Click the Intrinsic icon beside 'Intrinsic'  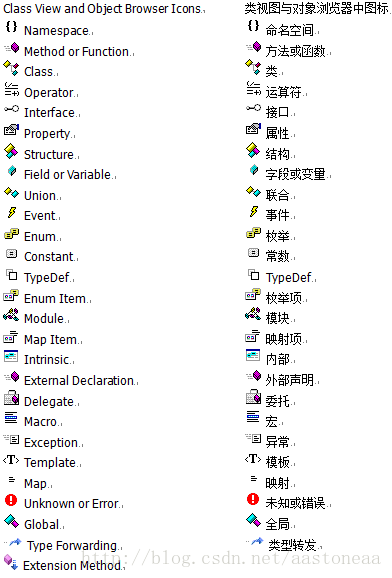(x=11, y=356)
